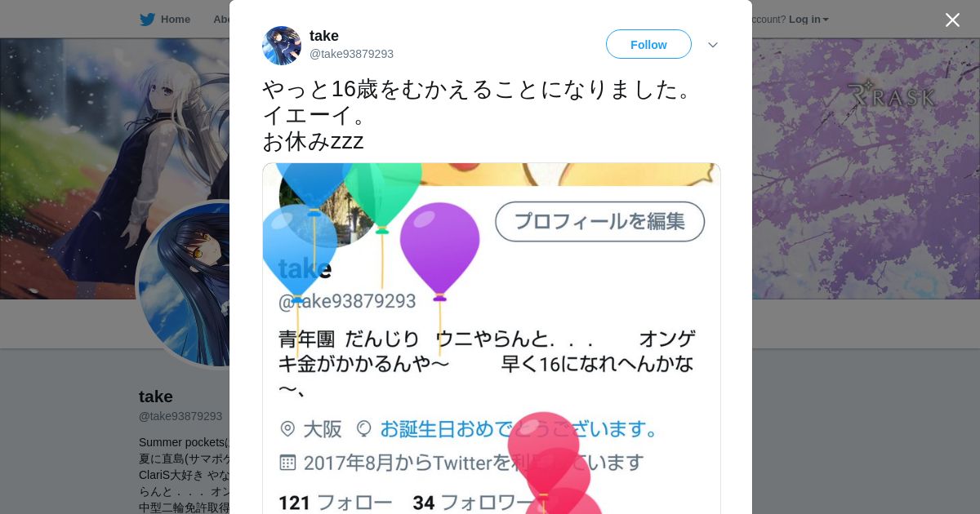Open take's avatar in tweet header

tap(282, 45)
